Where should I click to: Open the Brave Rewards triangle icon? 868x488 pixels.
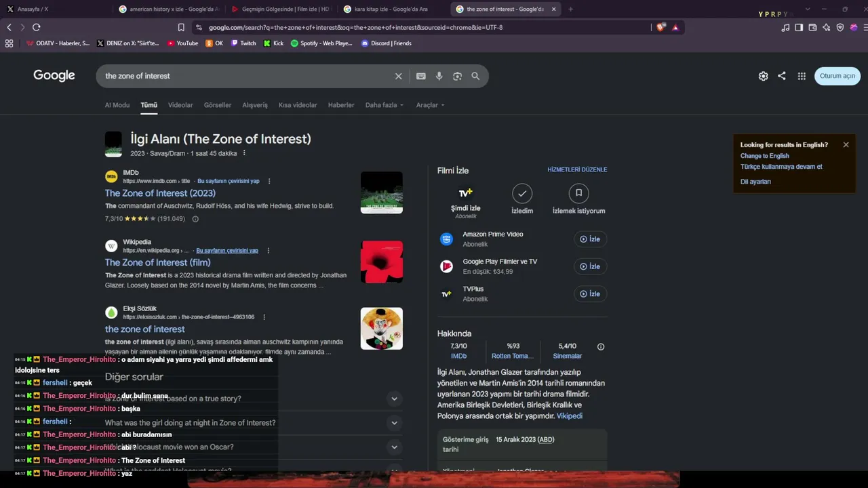click(x=675, y=27)
